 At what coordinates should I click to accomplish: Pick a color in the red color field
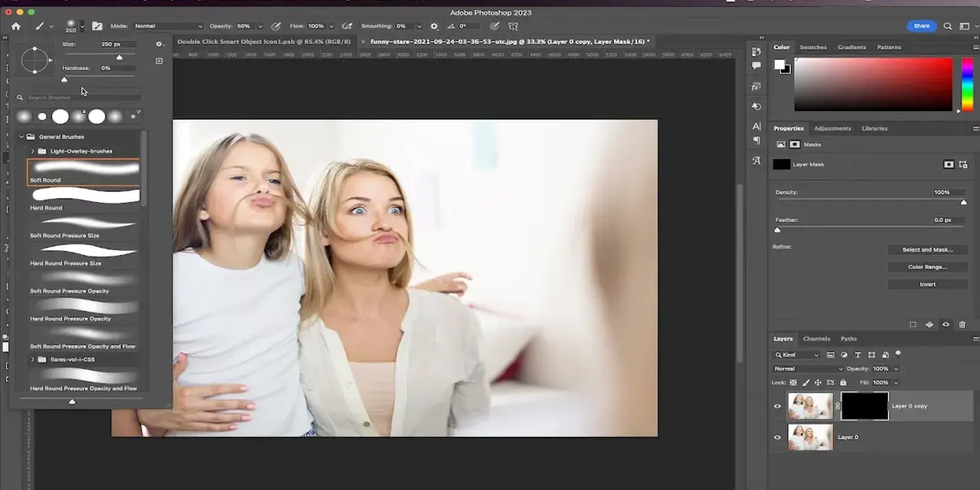(x=873, y=84)
